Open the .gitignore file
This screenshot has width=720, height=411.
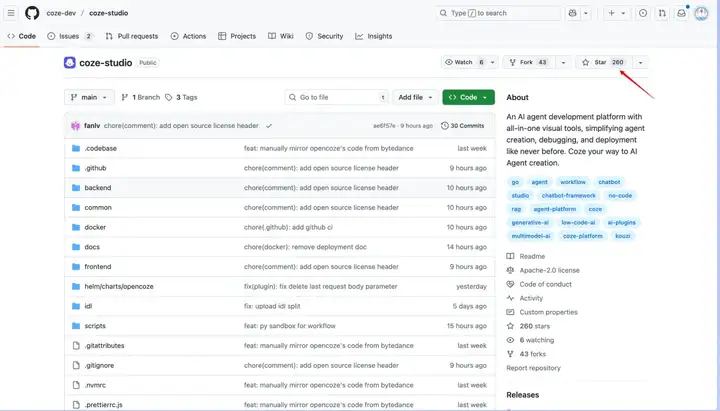[99, 366]
